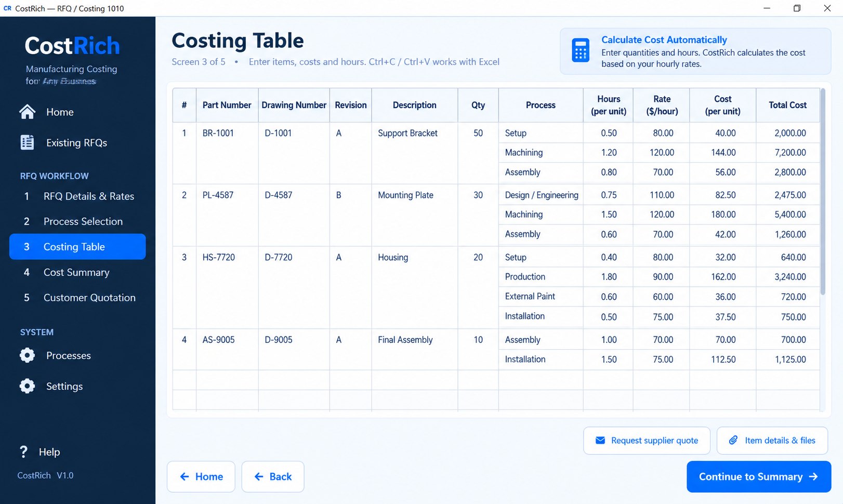Screen dimensions: 843x504
Task: Click the Production process cell
Action: tap(541, 277)
